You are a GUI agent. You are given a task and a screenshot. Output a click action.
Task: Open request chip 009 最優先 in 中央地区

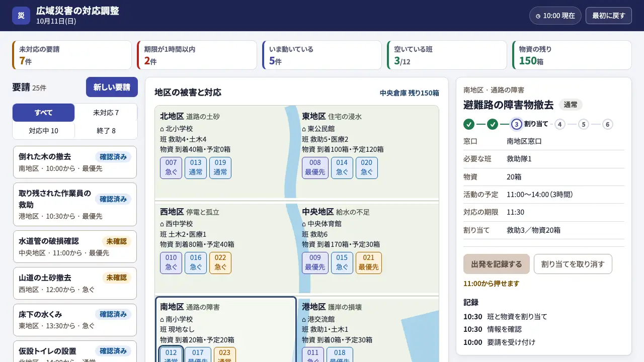(x=315, y=263)
